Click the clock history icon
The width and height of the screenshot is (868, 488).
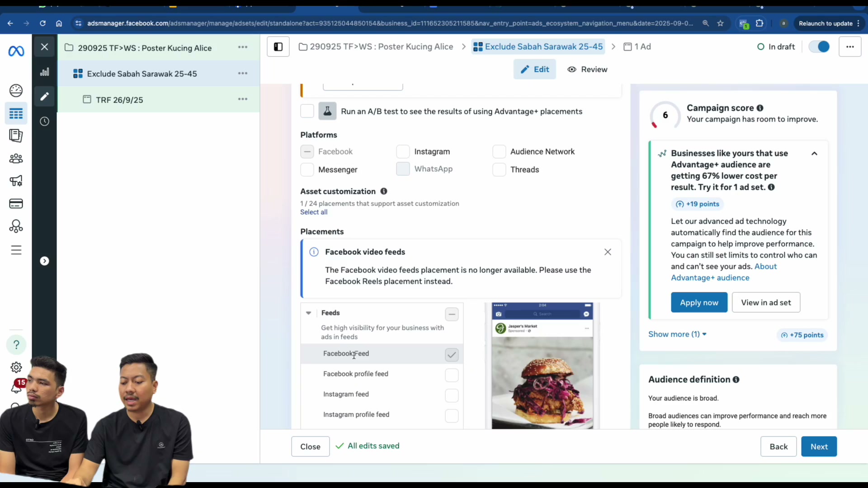click(44, 121)
